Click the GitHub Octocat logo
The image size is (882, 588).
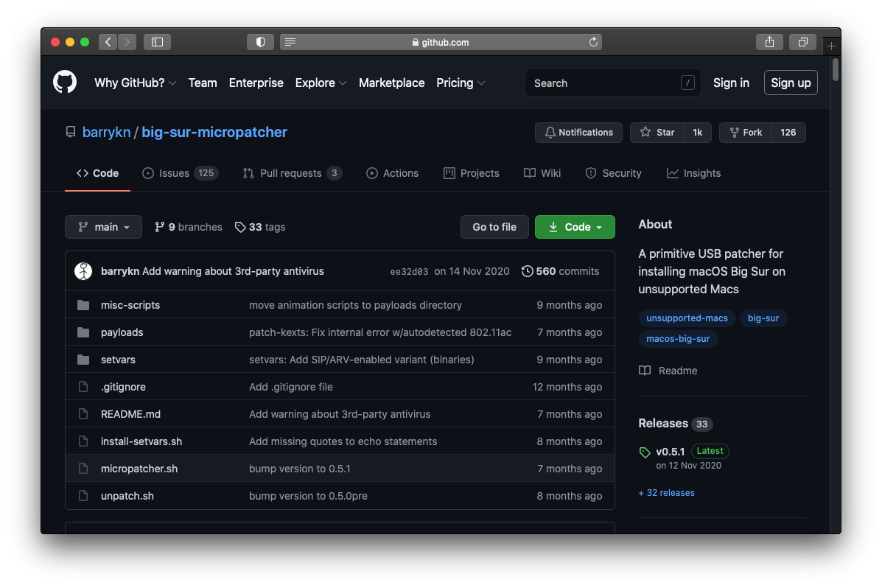[x=65, y=83]
